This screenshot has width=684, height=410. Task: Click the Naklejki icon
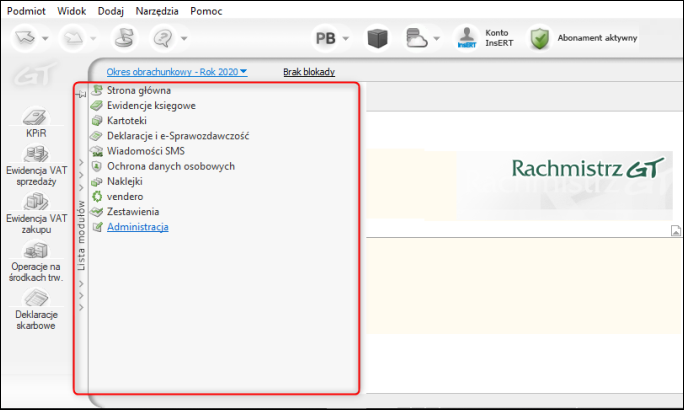[x=96, y=181]
